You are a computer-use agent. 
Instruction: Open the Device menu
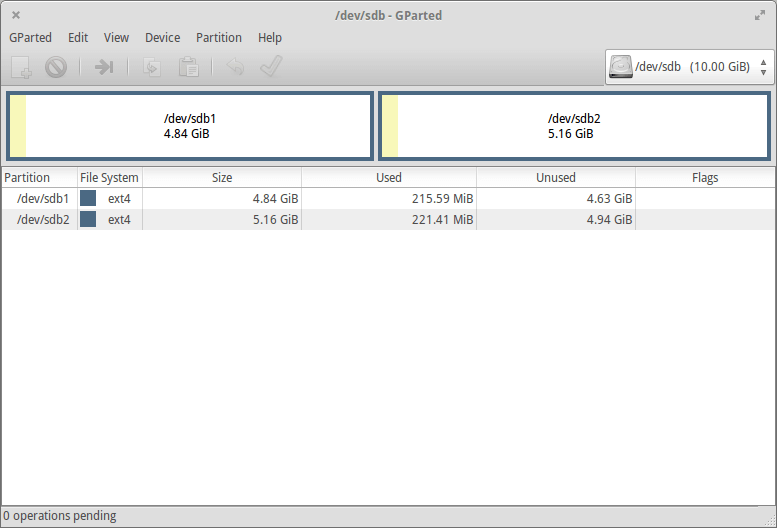(x=162, y=37)
